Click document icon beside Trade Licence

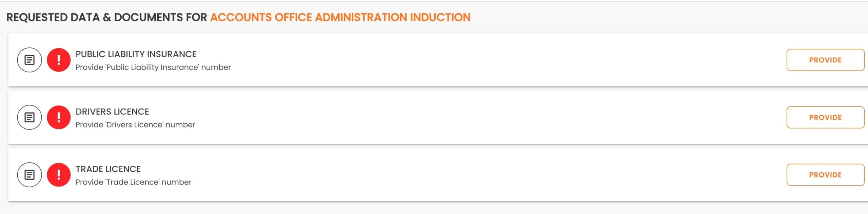click(29, 175)
